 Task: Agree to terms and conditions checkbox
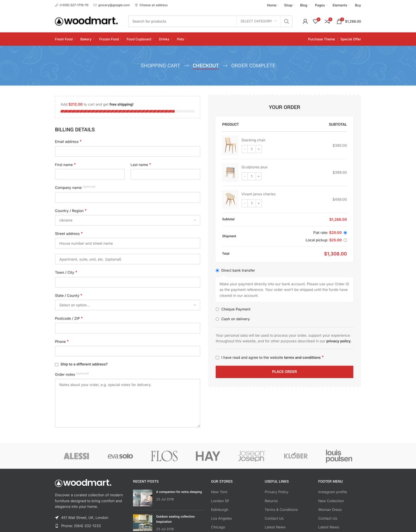(x=217, y=358)
